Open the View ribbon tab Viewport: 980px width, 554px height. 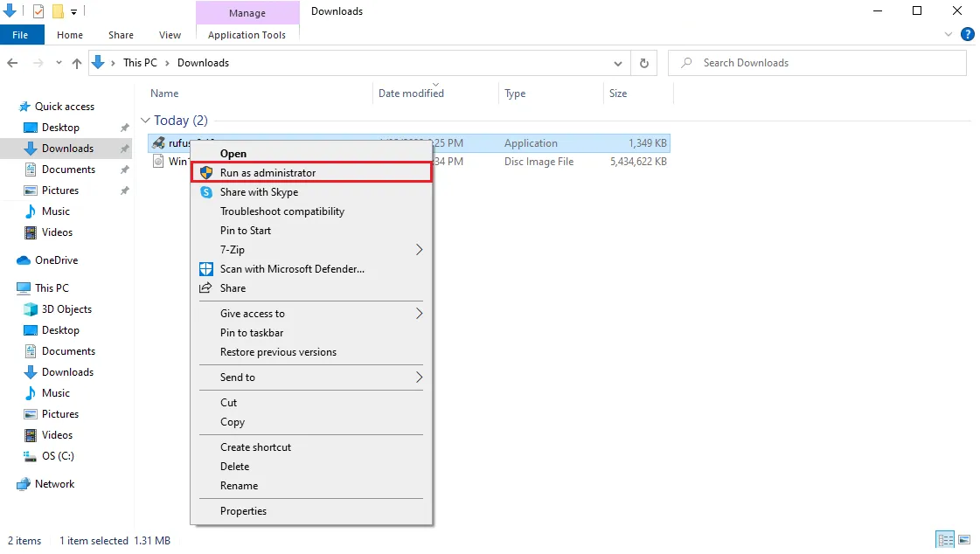[170, 35]
